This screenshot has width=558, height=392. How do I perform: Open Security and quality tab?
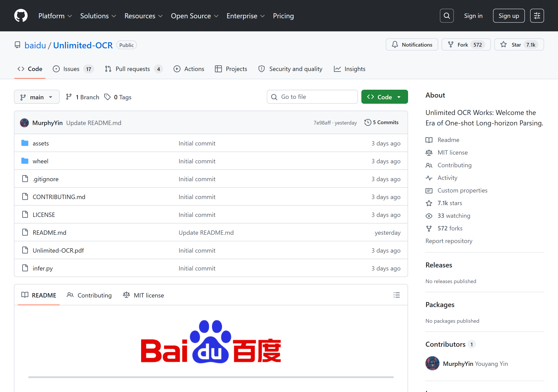point(290,69)
